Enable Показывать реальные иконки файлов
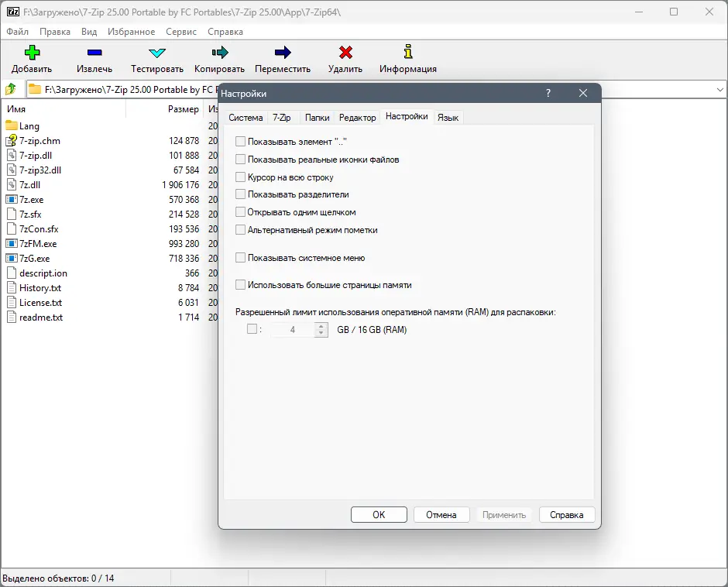 pyautogui.click(x=241, y=160)
